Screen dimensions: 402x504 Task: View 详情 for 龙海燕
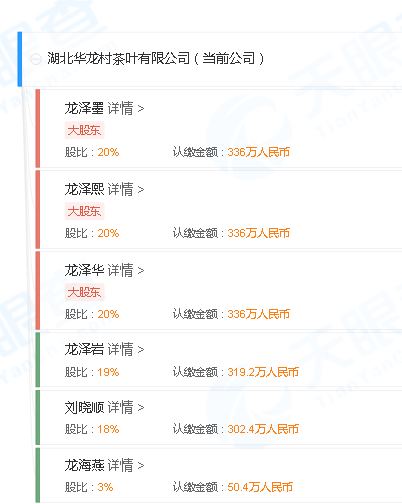coord(126,465)
